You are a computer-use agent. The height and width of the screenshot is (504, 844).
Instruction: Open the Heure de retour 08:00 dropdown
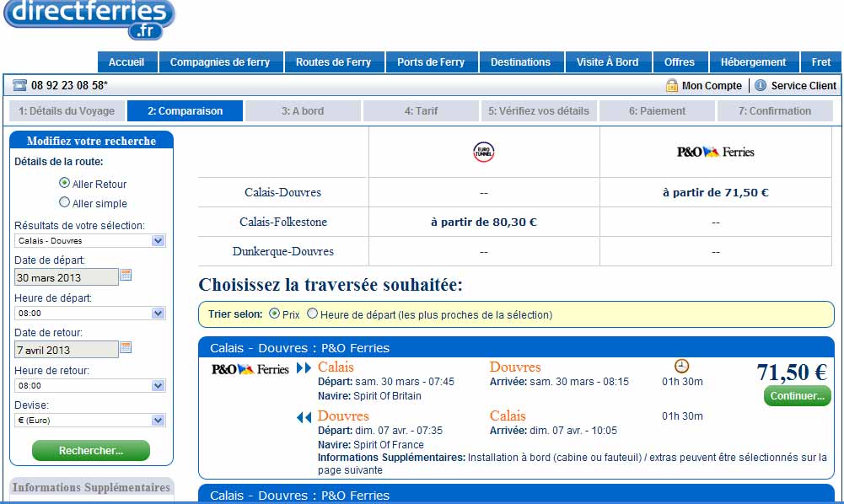coord(90,386)
